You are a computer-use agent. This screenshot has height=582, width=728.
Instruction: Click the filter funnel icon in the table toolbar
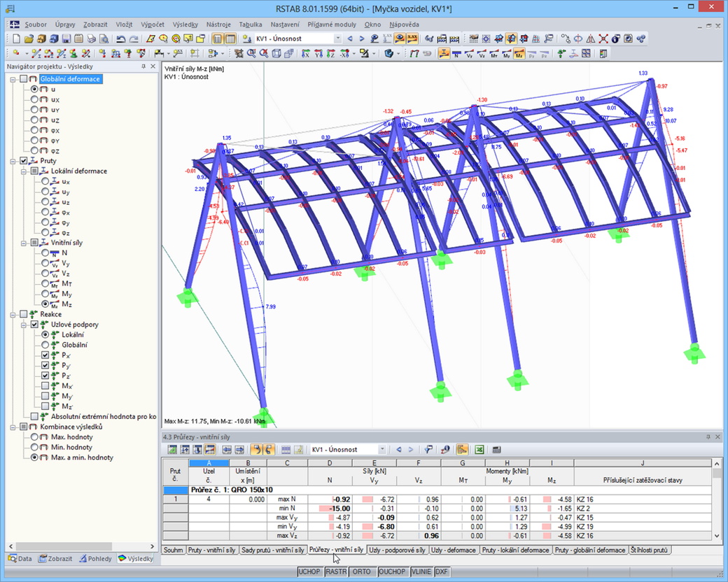coord(428,449)
